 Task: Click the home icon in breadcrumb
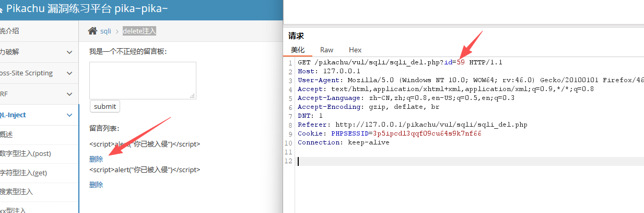(x=92, y=31)
